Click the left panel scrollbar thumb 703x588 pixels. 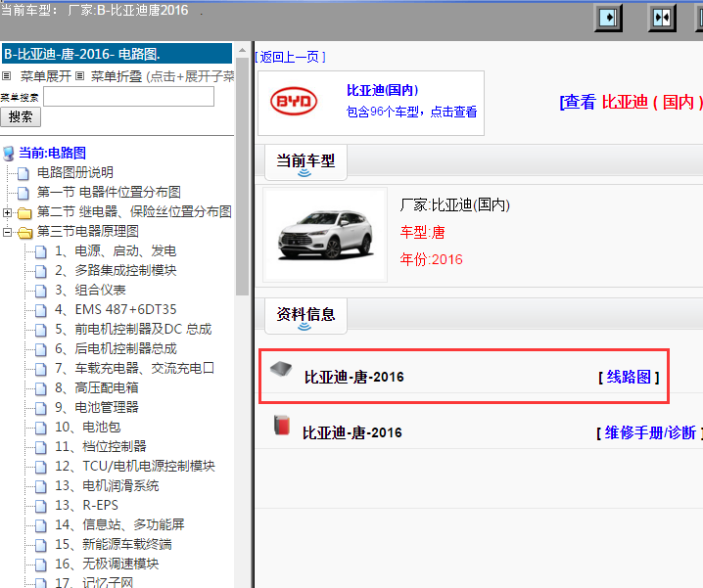pos(242,176)
